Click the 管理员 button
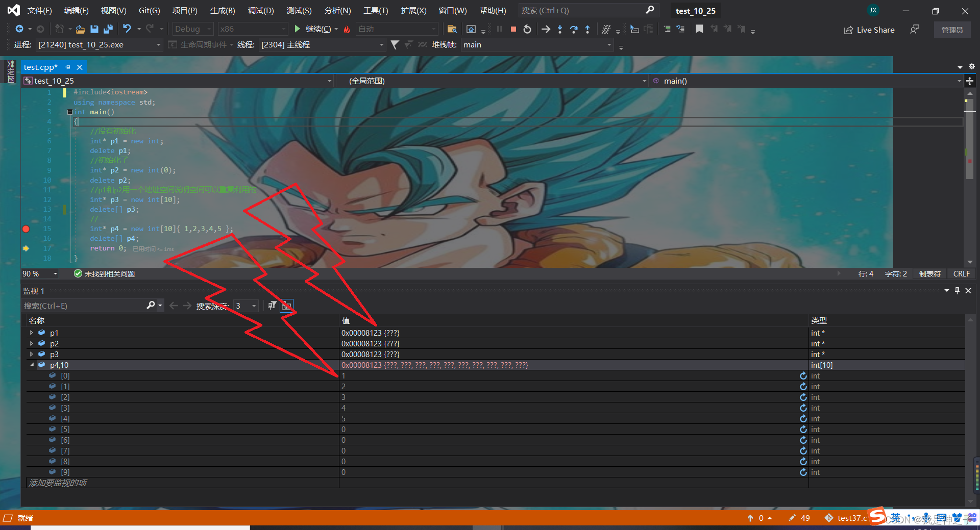The image size is (980, 530). point(952,30)
